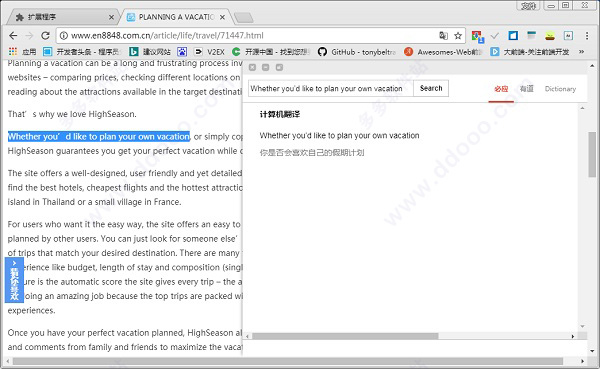Click translation panel scroll left arrow
The image size is (600, 369).
point(248,336)
